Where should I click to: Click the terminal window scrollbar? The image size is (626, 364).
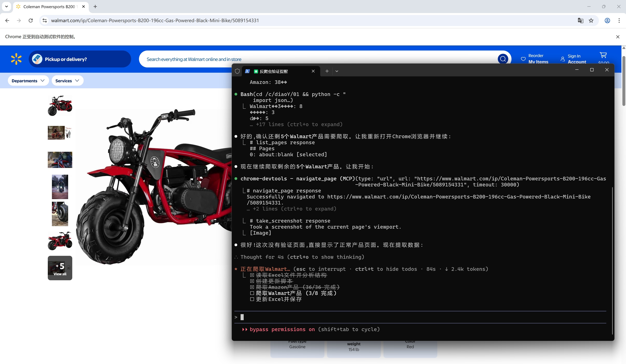click(x=612, y=261)
